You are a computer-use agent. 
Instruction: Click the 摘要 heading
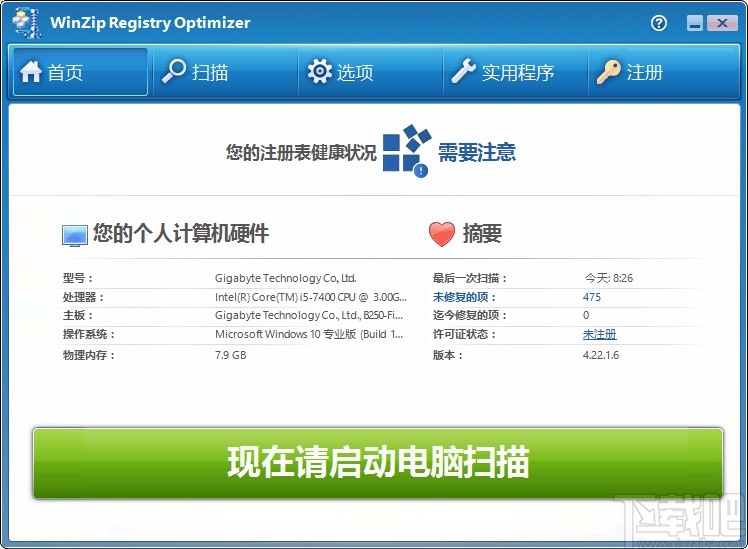(x=482, y=234)
